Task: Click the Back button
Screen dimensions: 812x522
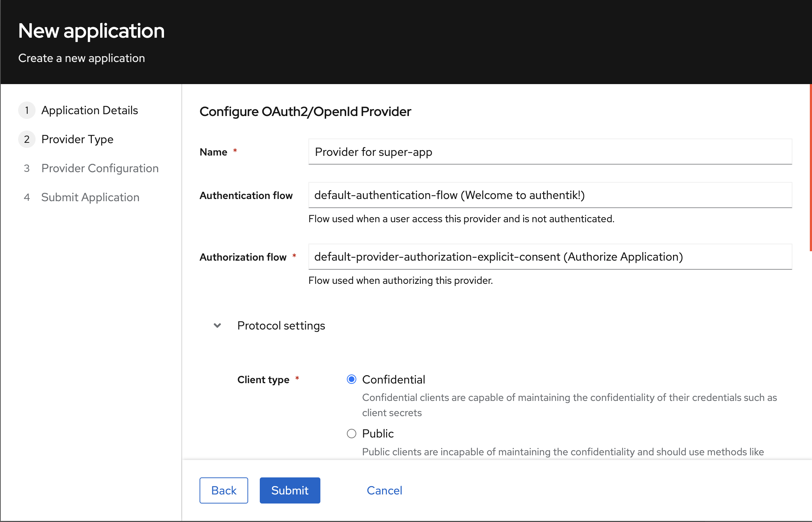Action: (223, 490)
